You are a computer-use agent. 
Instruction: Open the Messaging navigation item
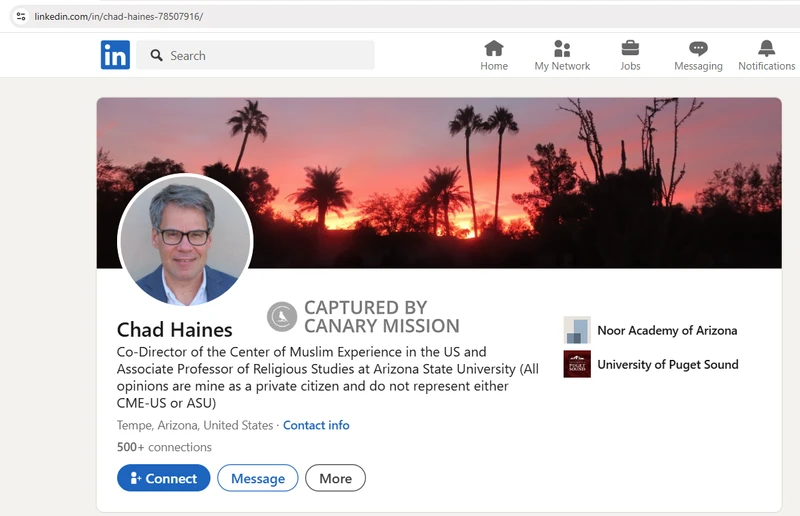click(698, 56)
